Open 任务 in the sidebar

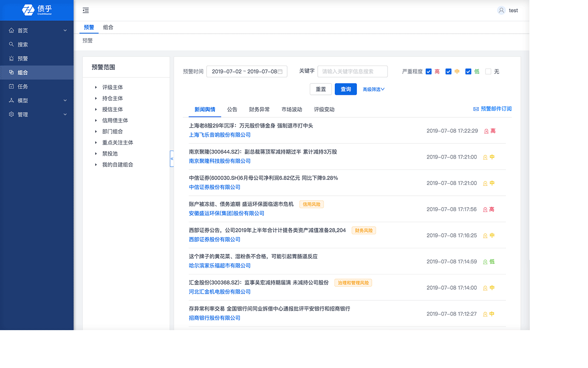(23, 86)
